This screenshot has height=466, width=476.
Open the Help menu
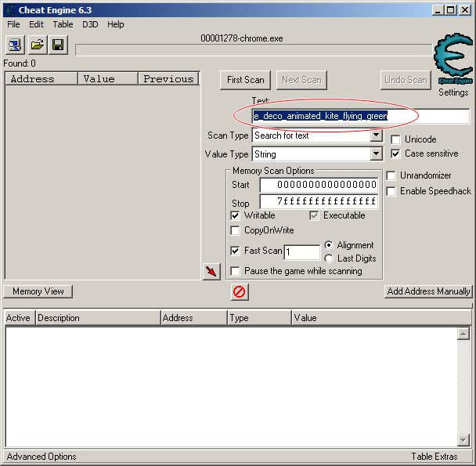point(116,24)
